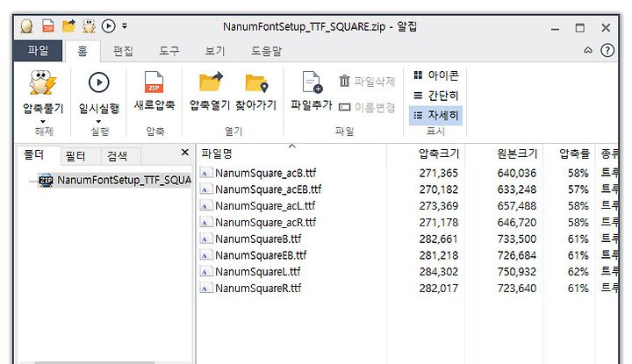
Task: Click the font icon beside NanumSquareEB.ttf
Action: (x=206, y=255)
